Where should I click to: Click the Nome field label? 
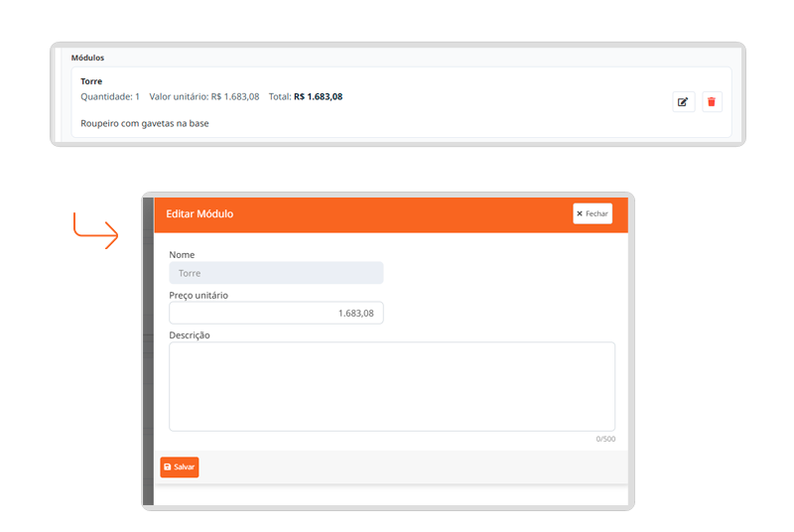point(182,255)
